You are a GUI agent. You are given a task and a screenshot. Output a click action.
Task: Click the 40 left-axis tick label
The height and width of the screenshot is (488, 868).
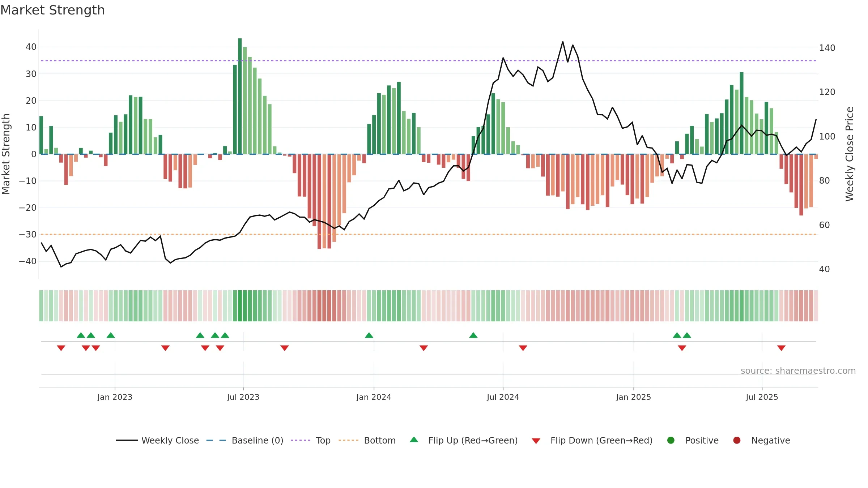(x=31, y=47)
